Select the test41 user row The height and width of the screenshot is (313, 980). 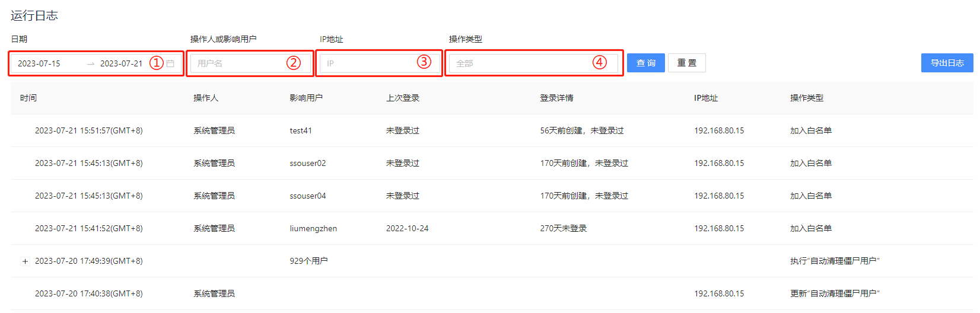(x=301, y=130)
